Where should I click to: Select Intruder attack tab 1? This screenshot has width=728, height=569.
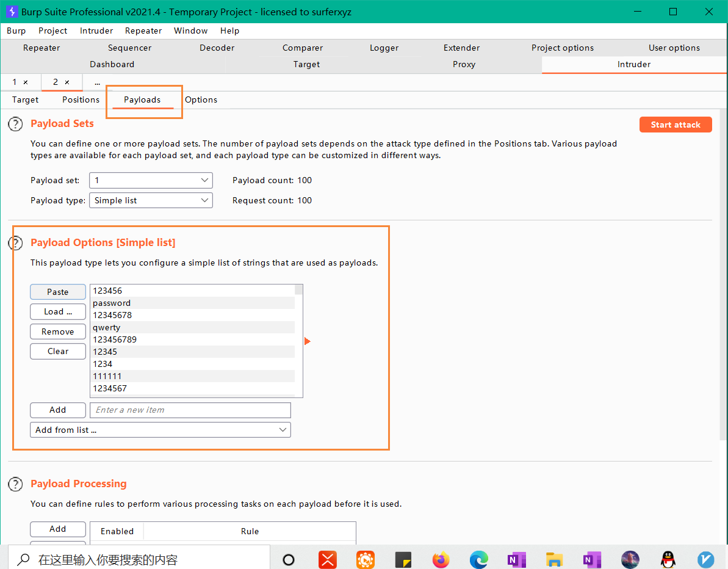(x=15, y=82)
